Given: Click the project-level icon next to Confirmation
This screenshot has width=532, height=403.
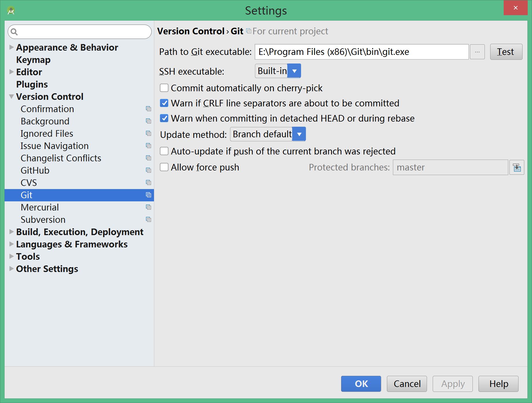Looking at the screenshot, I should click(x=148, y=109).
